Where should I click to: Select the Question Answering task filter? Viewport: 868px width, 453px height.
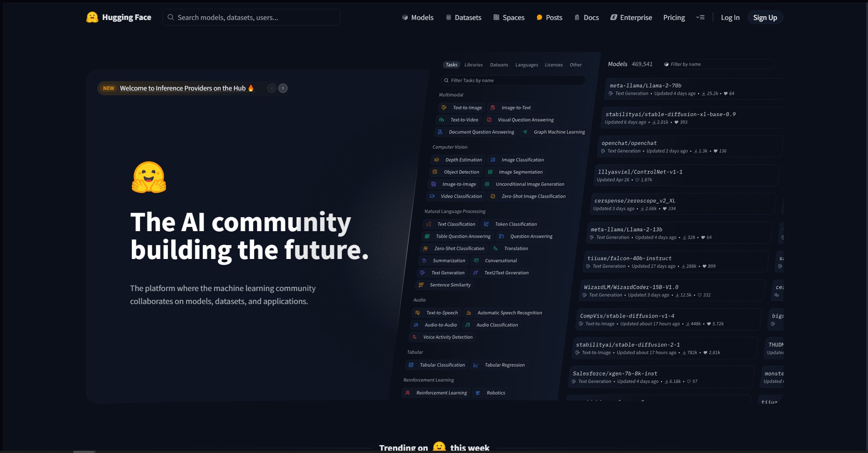click(525, 236)
